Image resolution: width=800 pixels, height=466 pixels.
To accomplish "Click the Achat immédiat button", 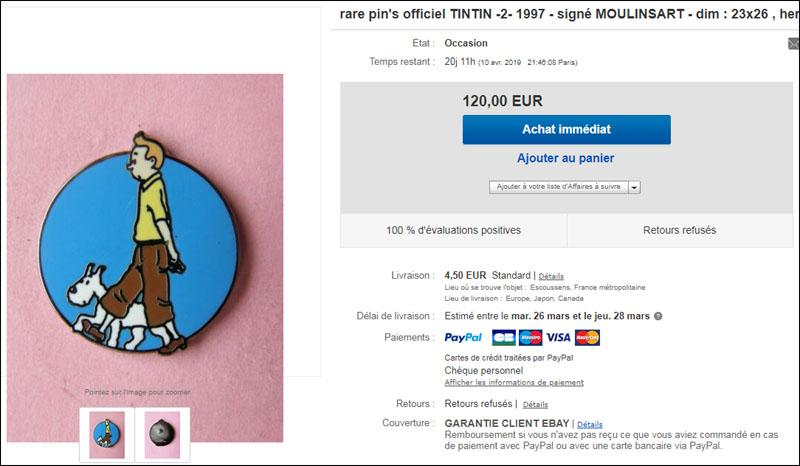I will tap(566, 130).
